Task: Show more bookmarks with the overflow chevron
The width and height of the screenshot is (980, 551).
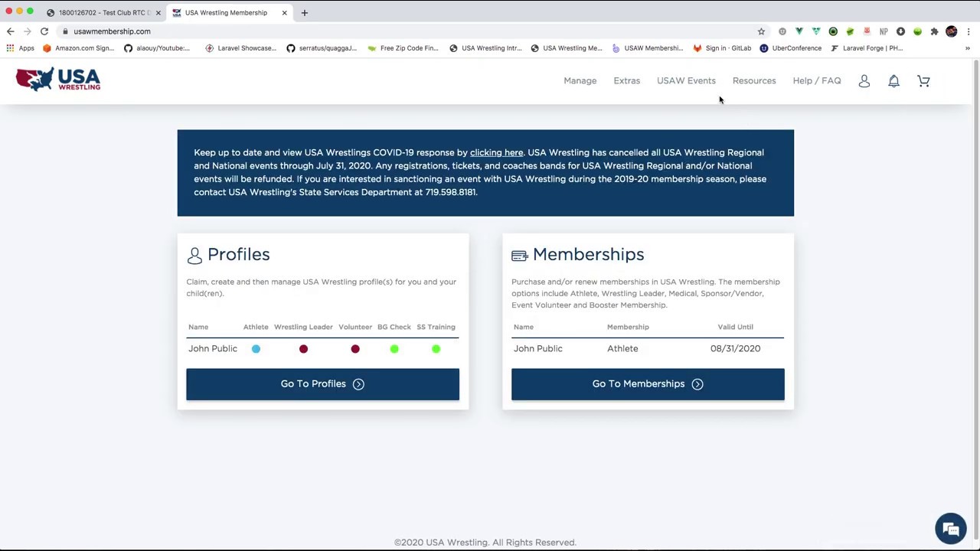Action: (967, 48)
